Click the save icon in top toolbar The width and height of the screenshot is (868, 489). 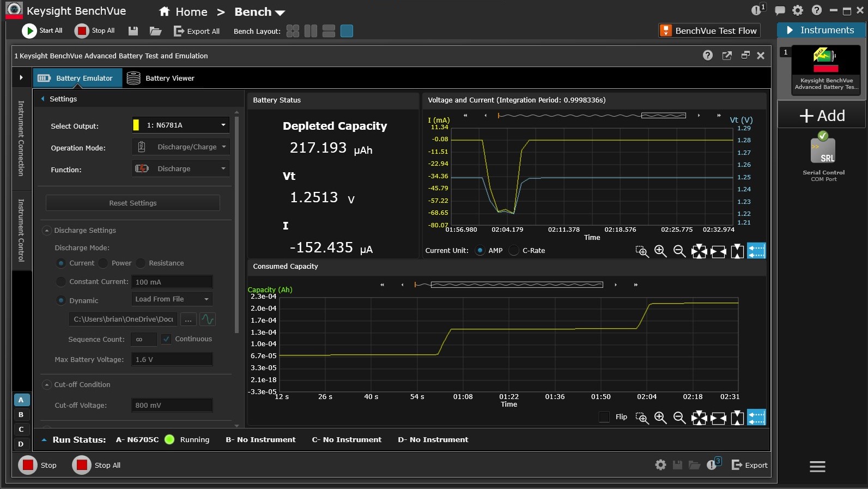pos(133,31)
